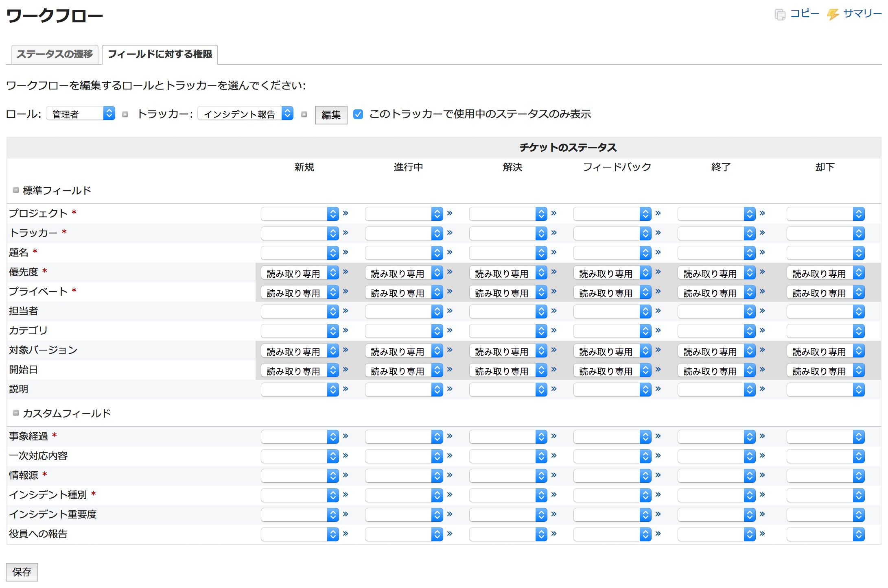The image size is (888, 588).
Task: Click the 標準フィールド group label
Action: 57,190
